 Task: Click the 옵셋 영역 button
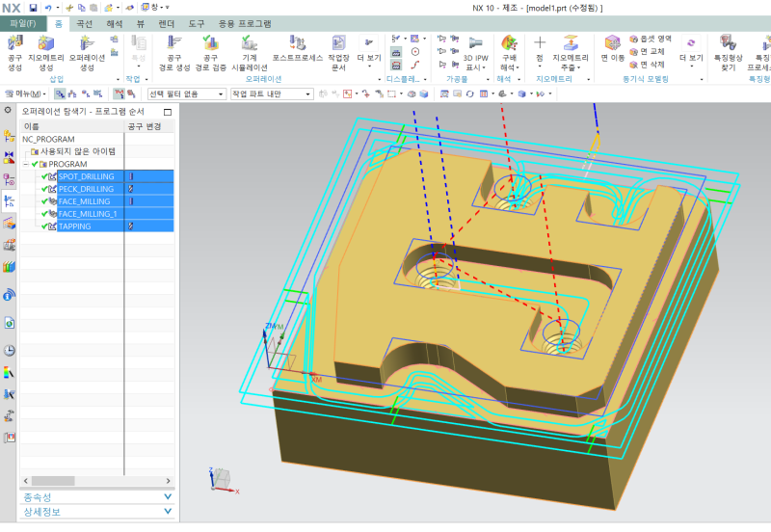(651, 39)
